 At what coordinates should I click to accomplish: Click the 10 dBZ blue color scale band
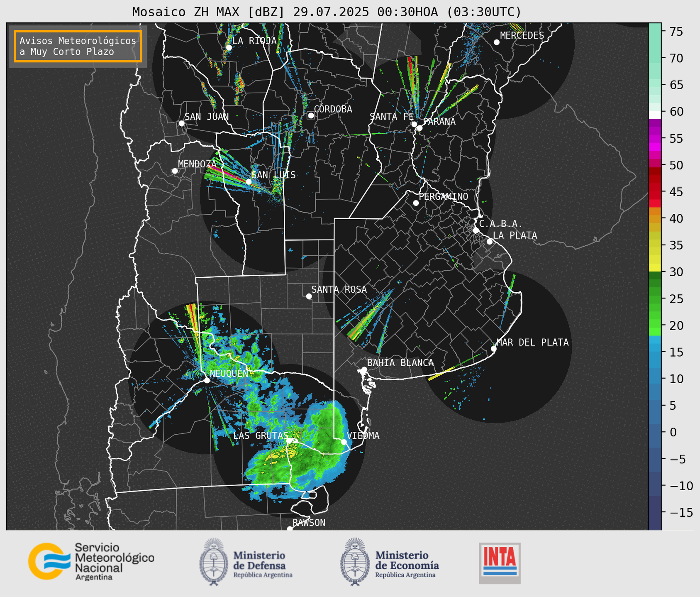655,379
